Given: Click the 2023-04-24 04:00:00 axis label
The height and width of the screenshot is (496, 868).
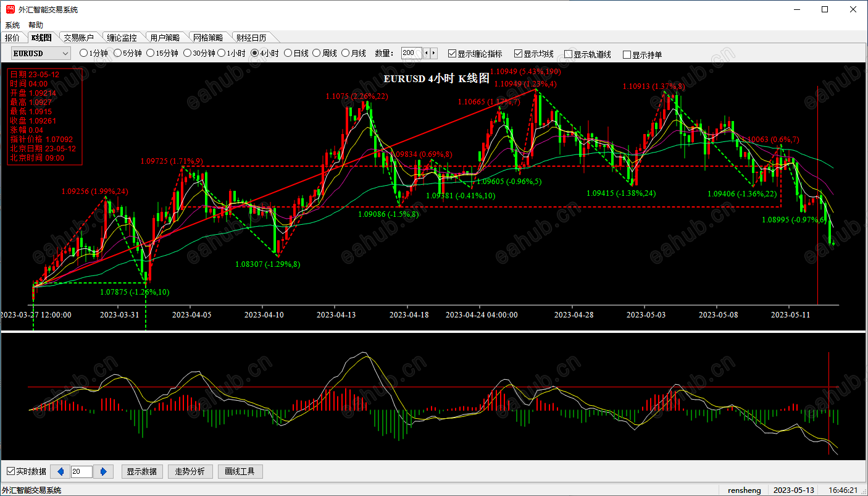Looking at the screenshot, I should 482,314.
